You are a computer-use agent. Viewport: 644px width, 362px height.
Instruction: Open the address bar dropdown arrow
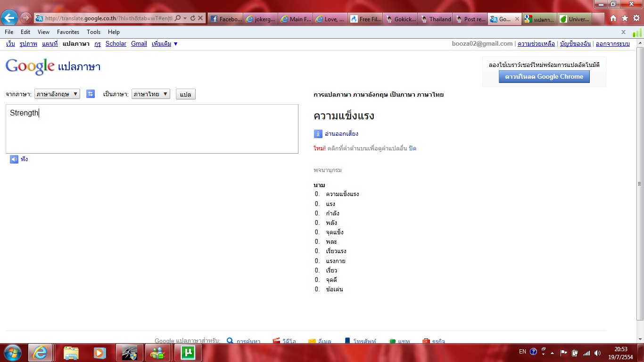click(x=185, y=18)
